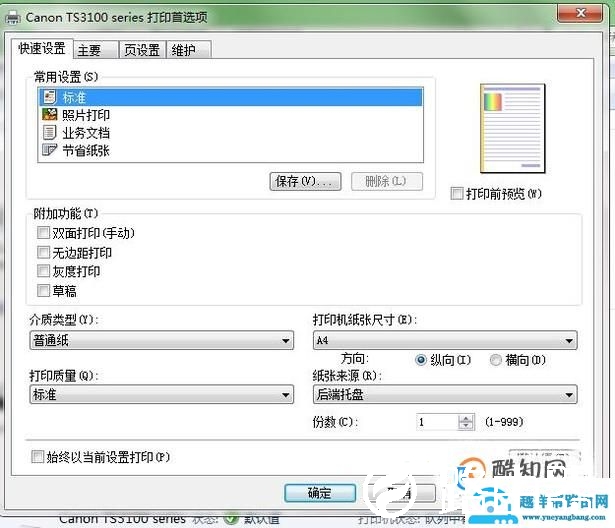Viewport: 615px width, 528px height.
Task: Select 横向 landscape orientation
Action: 496,360
